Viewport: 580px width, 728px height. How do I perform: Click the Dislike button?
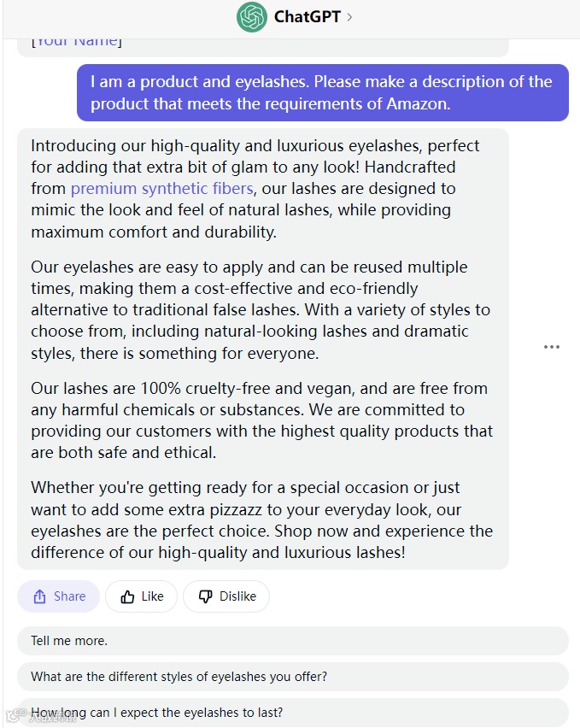tap(226, 596)
